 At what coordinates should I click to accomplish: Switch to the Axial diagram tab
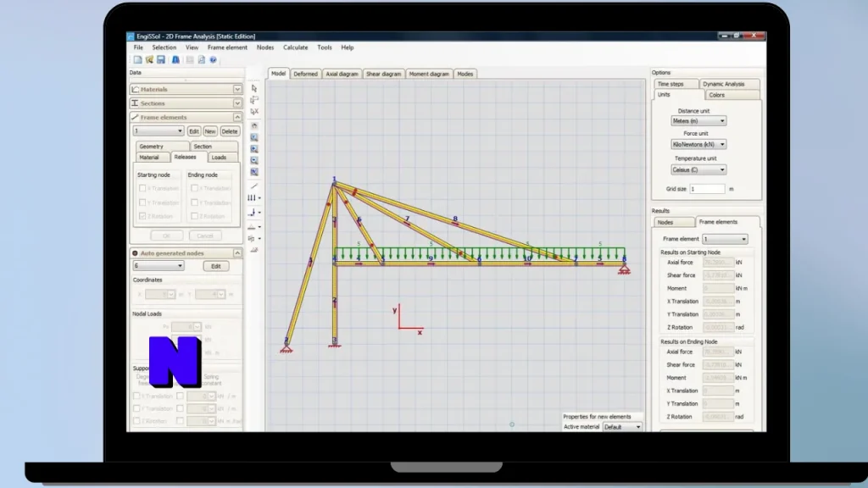pos(342,75)
